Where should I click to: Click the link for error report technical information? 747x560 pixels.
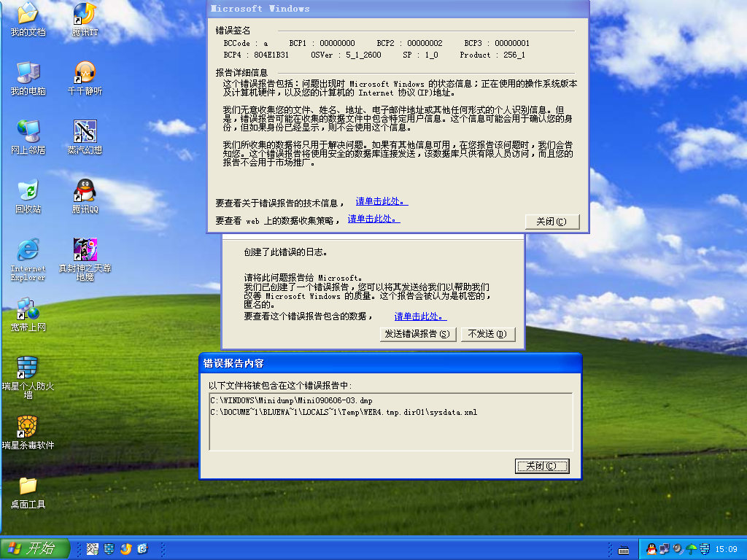pyautogui.click(x=382, y=201)
